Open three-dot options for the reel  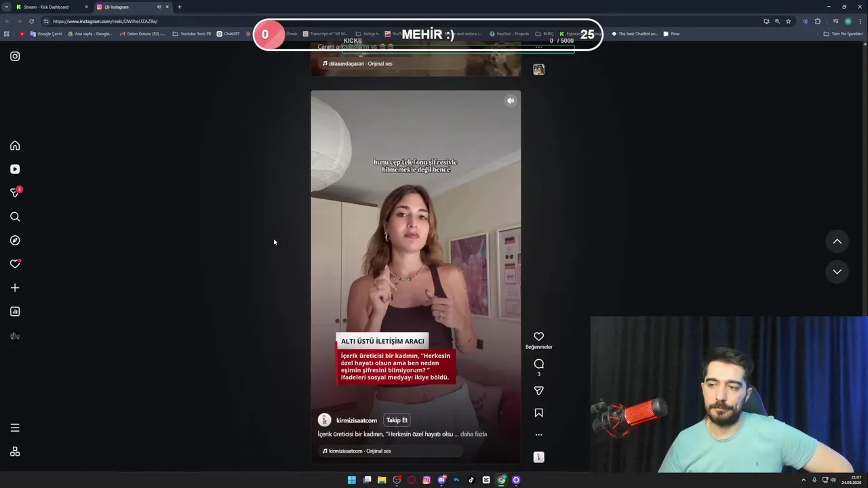538,435
